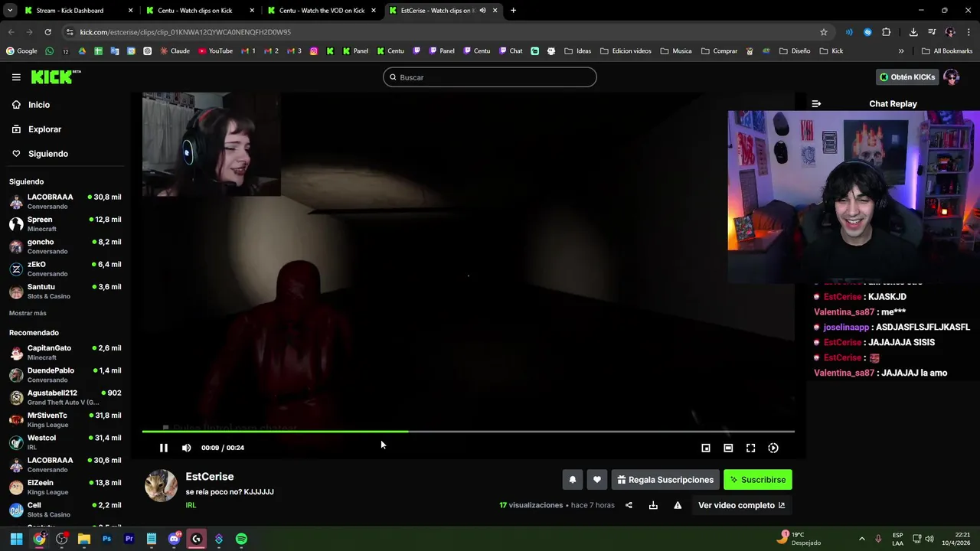980x551 pixels.
Task: Click the Buscar search field
Action: click(x=490, y=77)
